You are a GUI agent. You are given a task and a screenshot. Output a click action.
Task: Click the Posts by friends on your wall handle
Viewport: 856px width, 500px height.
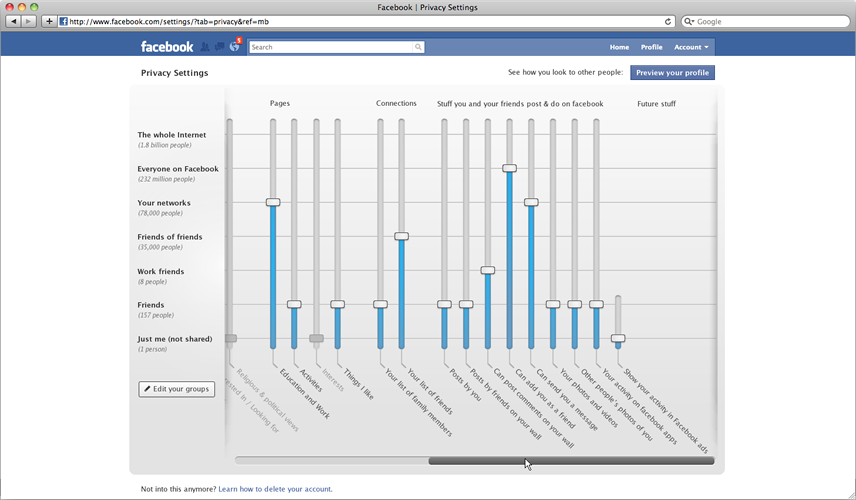tap(466, 304)
